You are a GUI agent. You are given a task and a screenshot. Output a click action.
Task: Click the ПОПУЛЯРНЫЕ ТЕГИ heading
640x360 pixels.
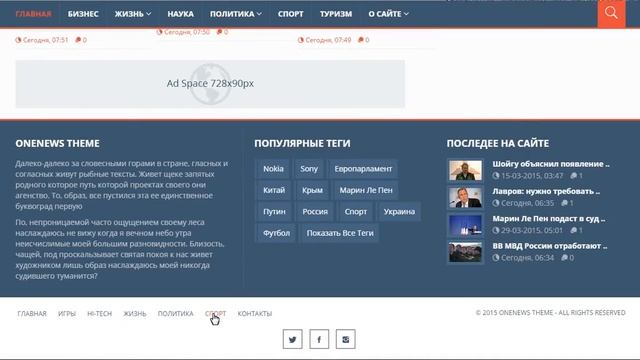(302, 144)
